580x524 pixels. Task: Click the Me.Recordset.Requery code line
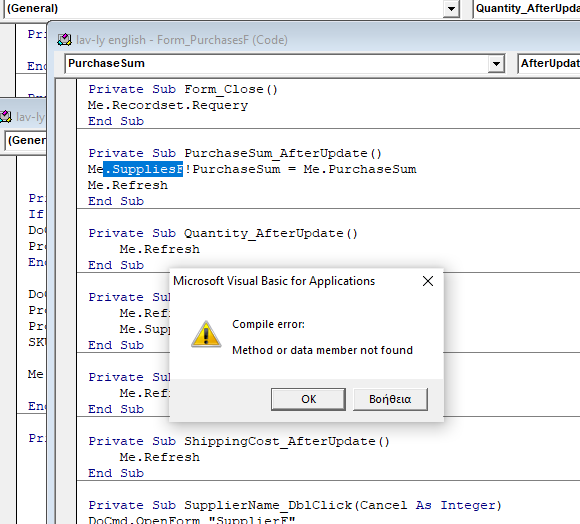coord(168,105)
